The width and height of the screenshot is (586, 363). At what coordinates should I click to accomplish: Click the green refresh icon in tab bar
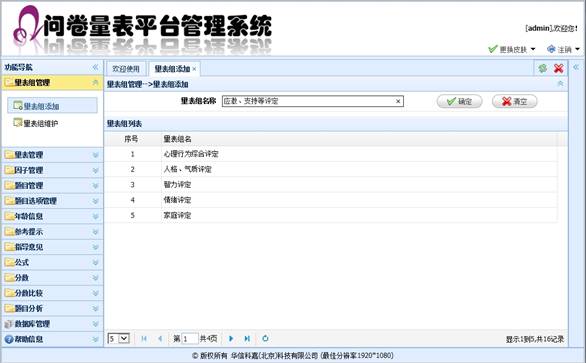(x=543, y=68)
